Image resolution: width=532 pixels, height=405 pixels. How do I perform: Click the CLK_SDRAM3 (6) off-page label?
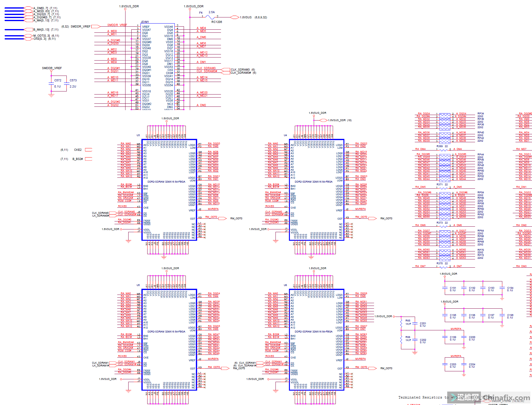tap(243, 70)
